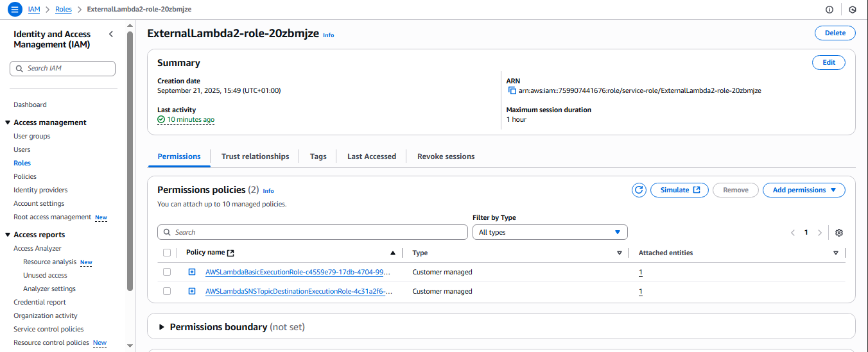This screenshot has width=868, height=352.
Task: Click the Delete role button
Action: tap(835, 33)
